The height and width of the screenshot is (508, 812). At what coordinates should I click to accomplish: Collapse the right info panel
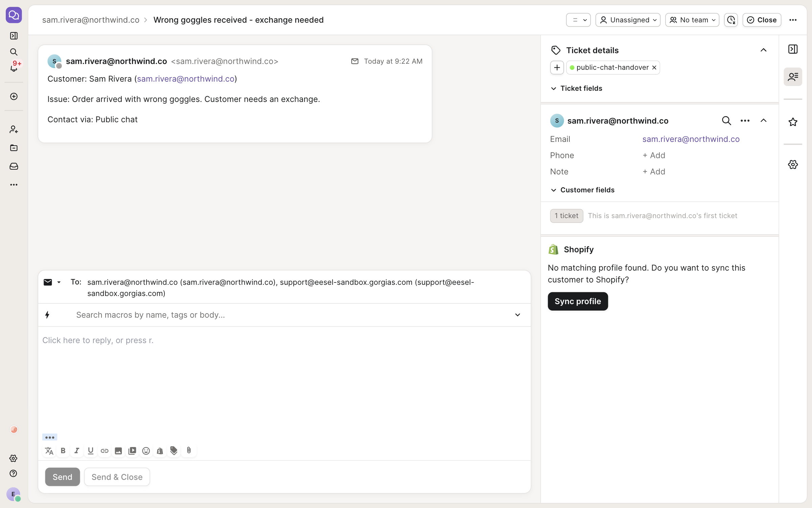click(x=793, y=49)
